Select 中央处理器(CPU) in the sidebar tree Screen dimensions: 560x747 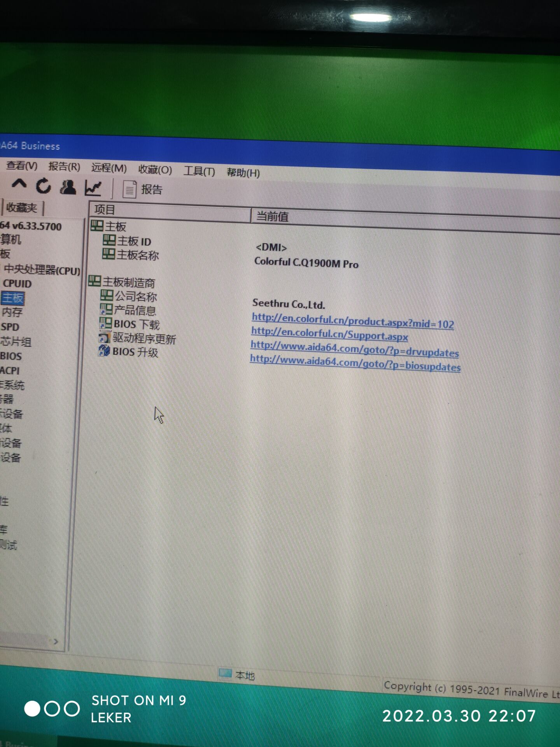[42, 270]
